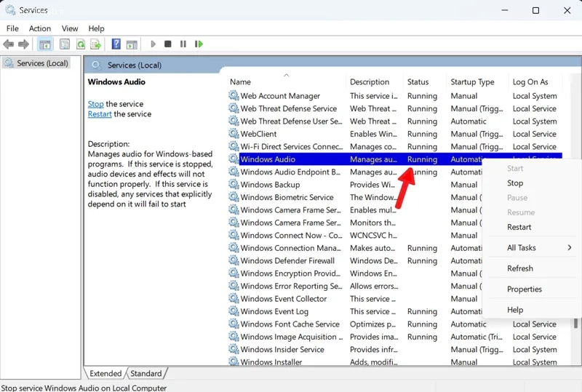This screenshot has height=392, width=582.
Task: Choose Restart in the context menu
Action: click(x=519, y=227)
